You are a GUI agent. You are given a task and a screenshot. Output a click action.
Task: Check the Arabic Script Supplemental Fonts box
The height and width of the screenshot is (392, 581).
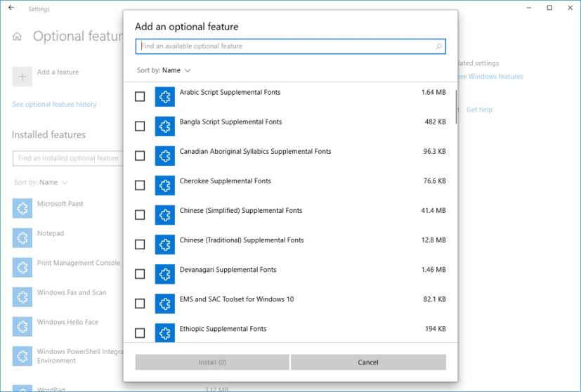click(140, 97)
